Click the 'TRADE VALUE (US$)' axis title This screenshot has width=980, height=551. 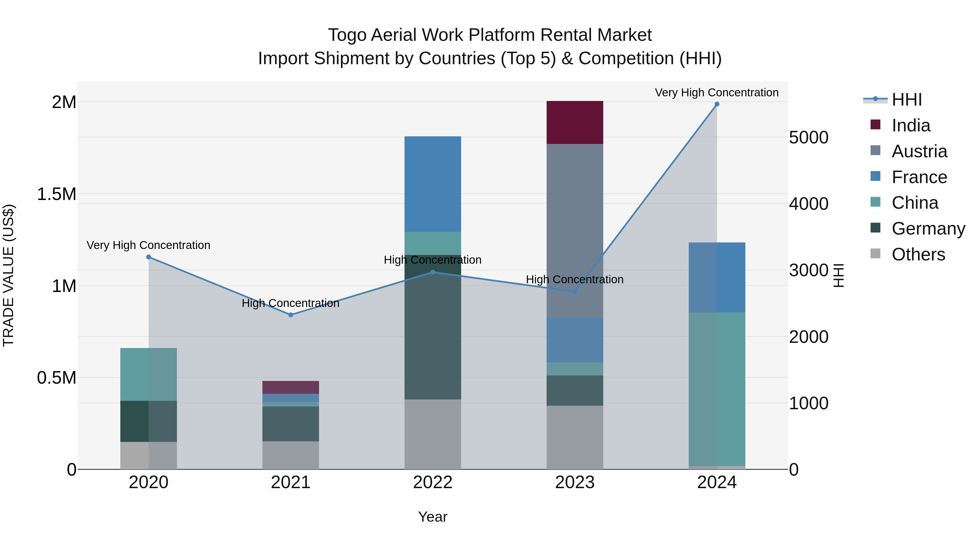click(x=8, y=275)
